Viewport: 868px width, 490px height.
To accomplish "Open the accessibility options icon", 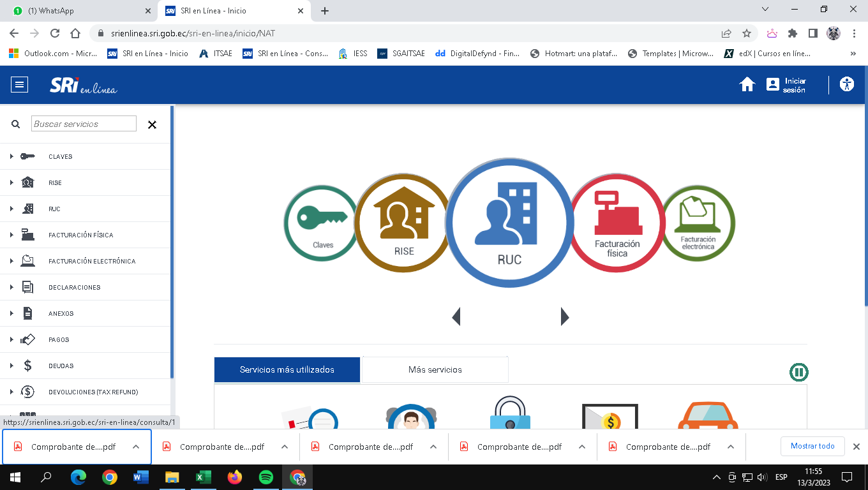I will tap(847, 84).
